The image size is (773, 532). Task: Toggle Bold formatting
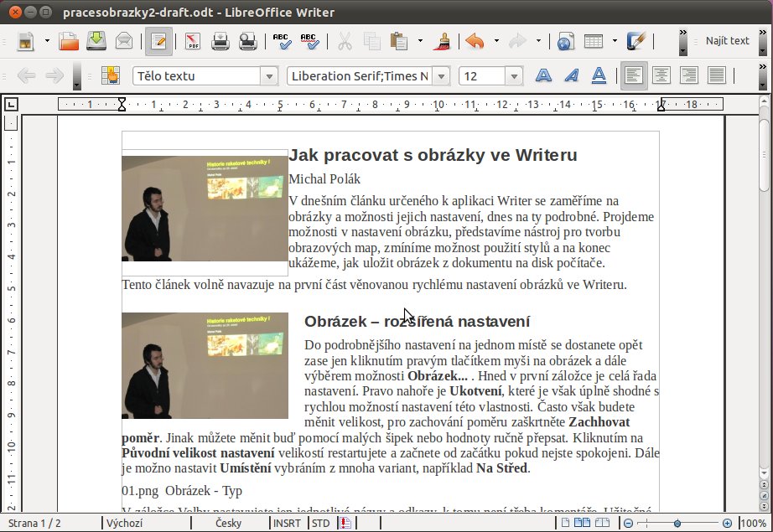point(543,76)
